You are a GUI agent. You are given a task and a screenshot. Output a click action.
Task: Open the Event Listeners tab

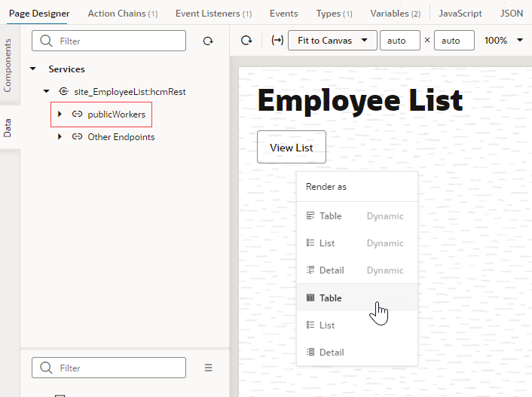pyautogui.click(x=213, y=14)
